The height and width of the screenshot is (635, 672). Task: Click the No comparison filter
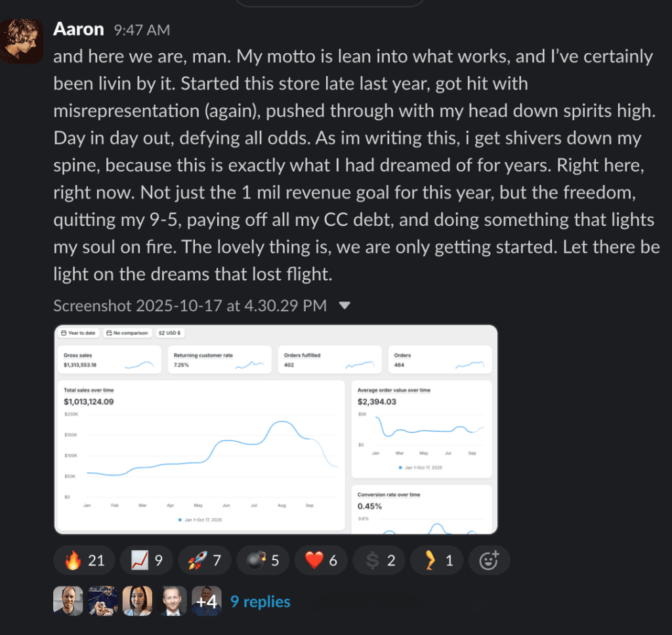coord(127,333)
